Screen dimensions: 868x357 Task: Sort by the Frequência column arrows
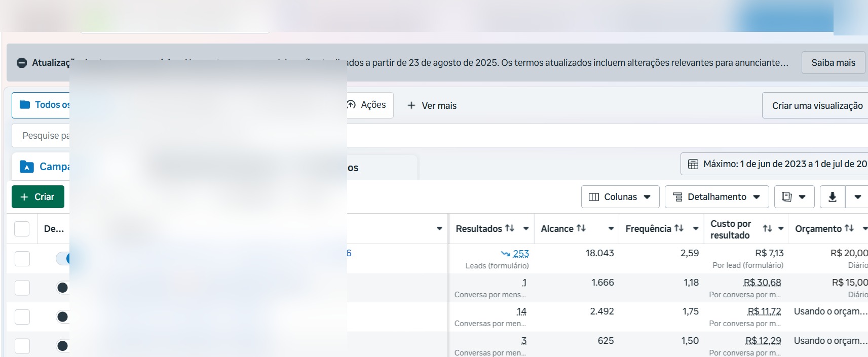(679, 228)
